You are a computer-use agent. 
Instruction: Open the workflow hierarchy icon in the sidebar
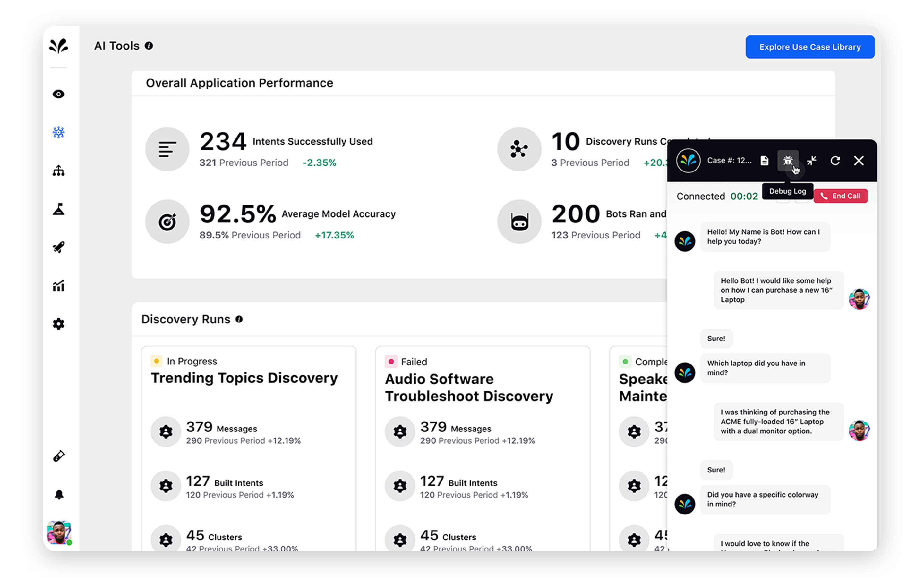[x=58, y=171]
